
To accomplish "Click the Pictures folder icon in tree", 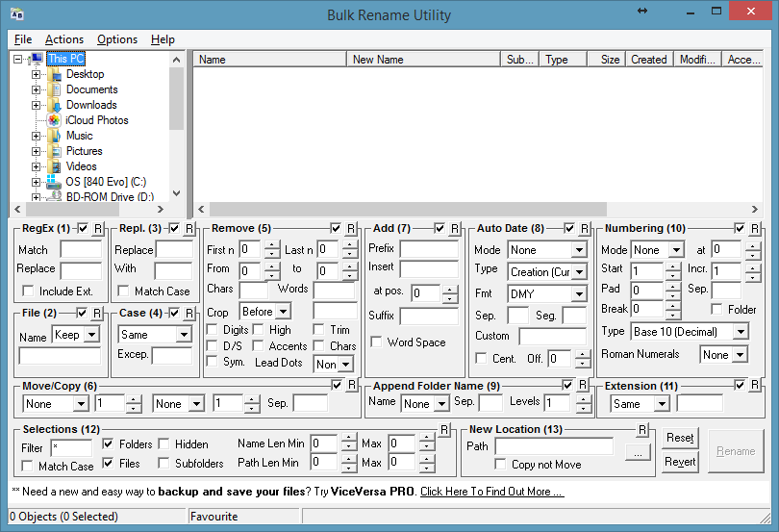I will (56, 151).
